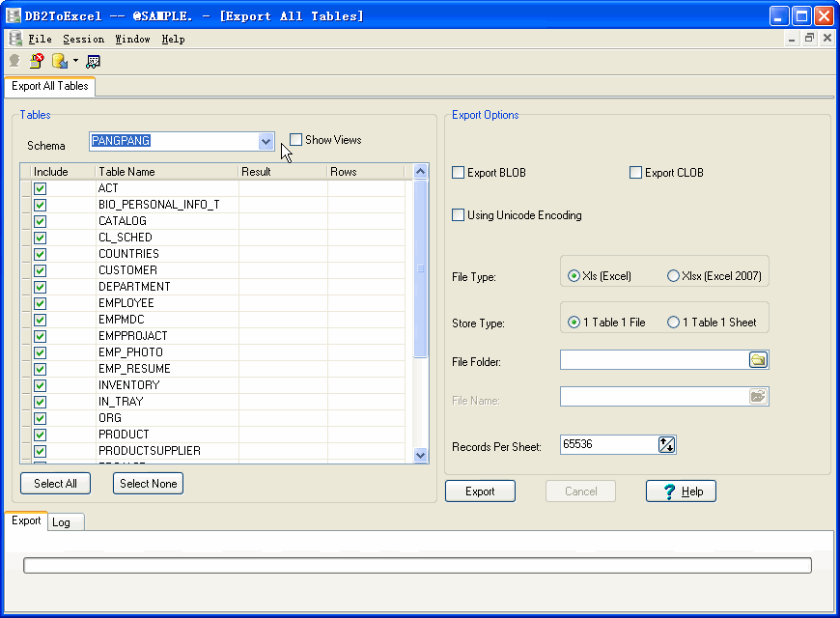Uncheck the EMP_PHOTO table include box
Screen dimensions: 840x618
tap(41, 352)
